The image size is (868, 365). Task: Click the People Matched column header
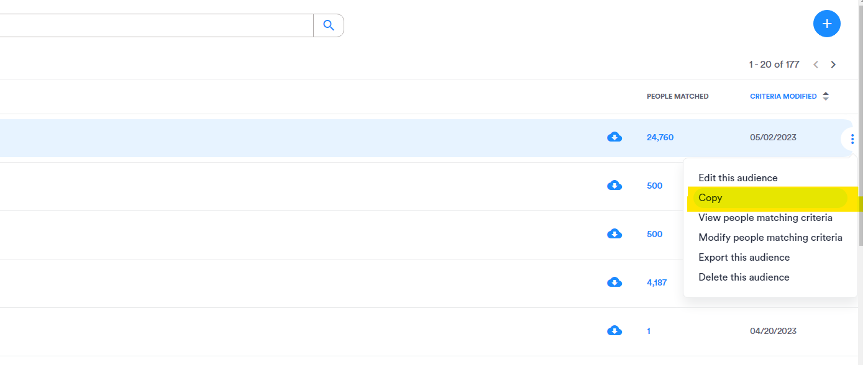[677, 96]
